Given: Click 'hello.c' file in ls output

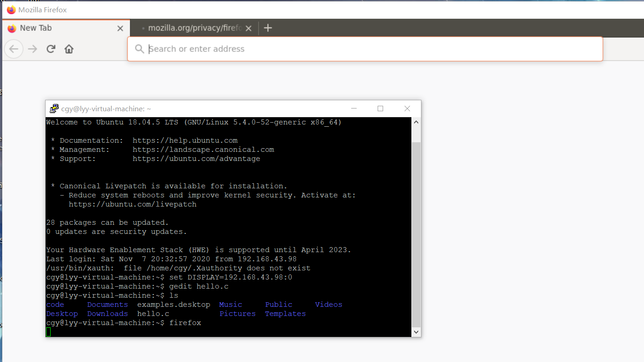Looking at the screenshot, I should (x=153, y=314).
